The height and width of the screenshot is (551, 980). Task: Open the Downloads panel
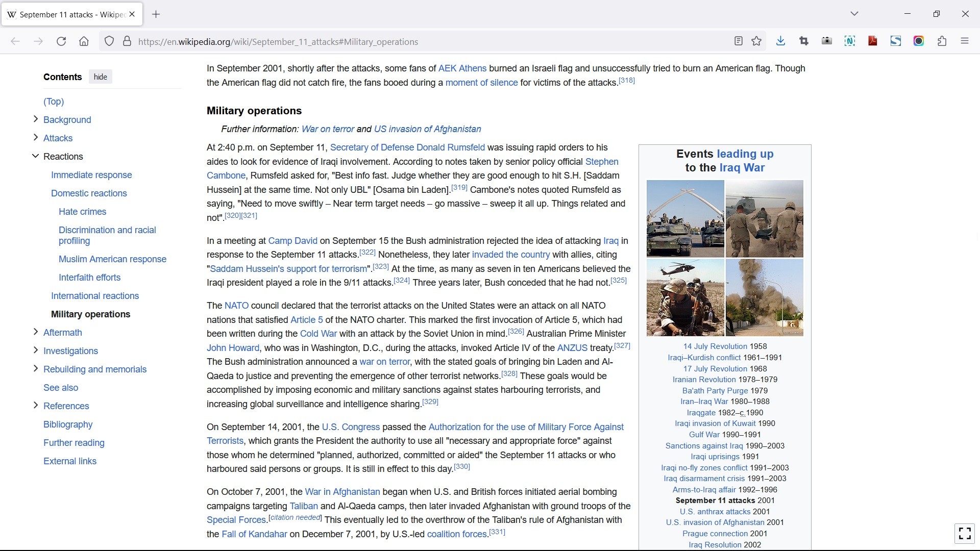point(780,41)
